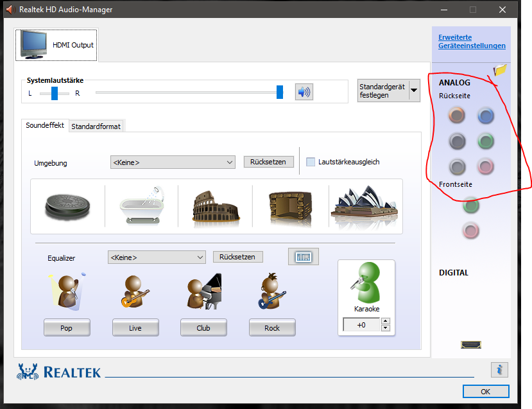Viewport: 532px width, 409px height.
Task: Enable the Lautstärkeausgleich checkbox
Action: [311, 162]
